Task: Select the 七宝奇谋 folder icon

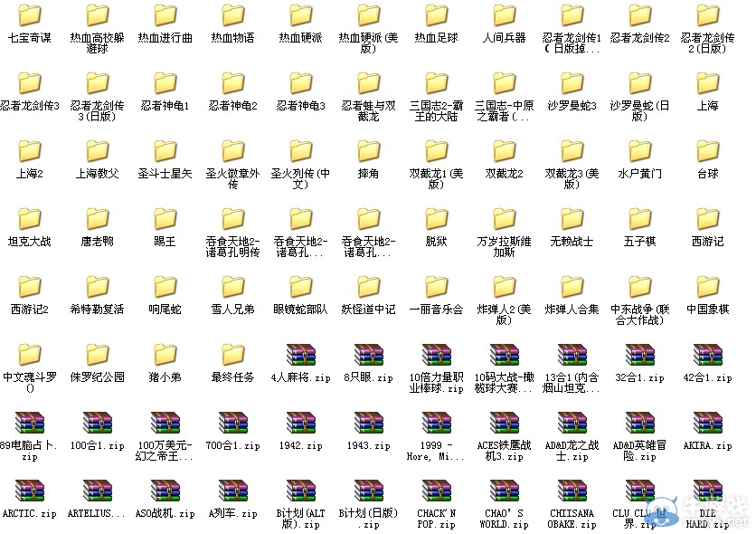Action: pyautogui.click(x=30, y=15)
